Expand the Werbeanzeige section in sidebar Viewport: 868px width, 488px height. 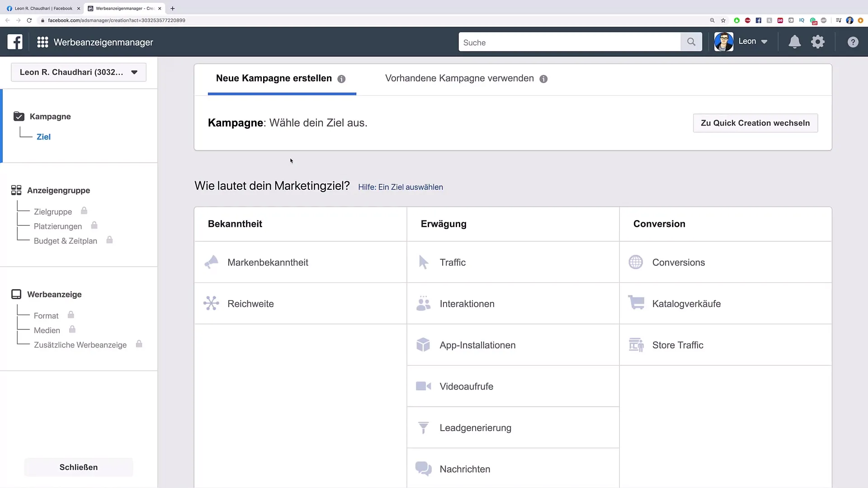tap(54, 294)
